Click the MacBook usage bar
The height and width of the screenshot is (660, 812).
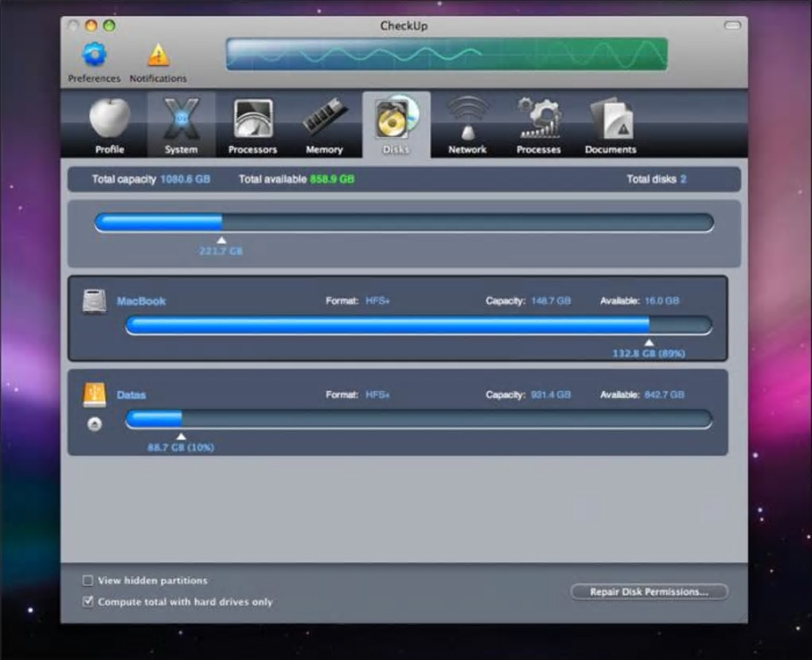[x=419, y=325]
